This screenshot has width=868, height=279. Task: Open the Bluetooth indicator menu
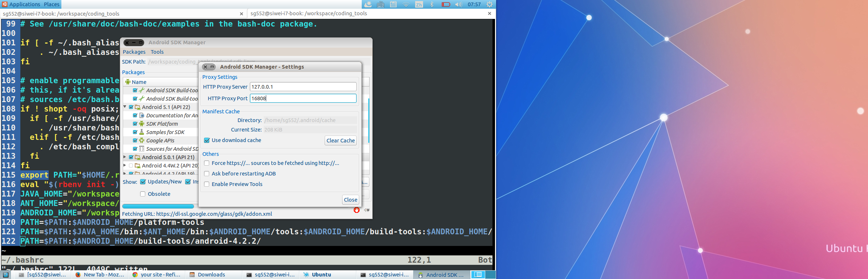432,4
